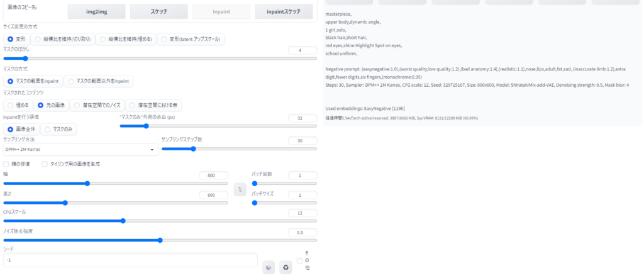Select 潜在空間でのノイズ masked content

(97, 105)
